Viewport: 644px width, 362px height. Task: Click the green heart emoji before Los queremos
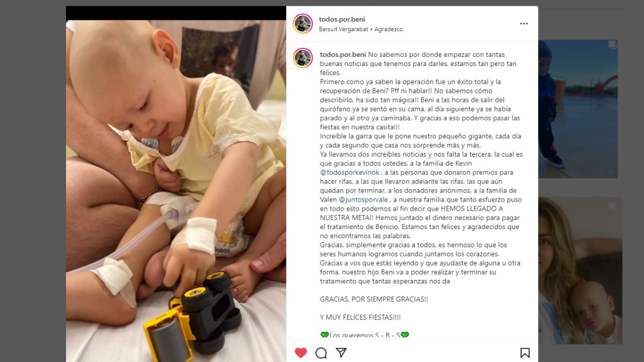pyautogui.click(x=325, y=335)
